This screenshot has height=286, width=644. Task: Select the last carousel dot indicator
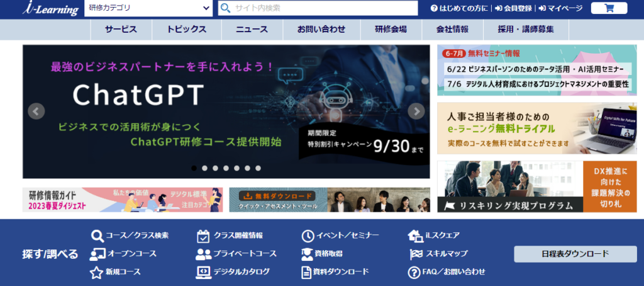pos(258,168)
